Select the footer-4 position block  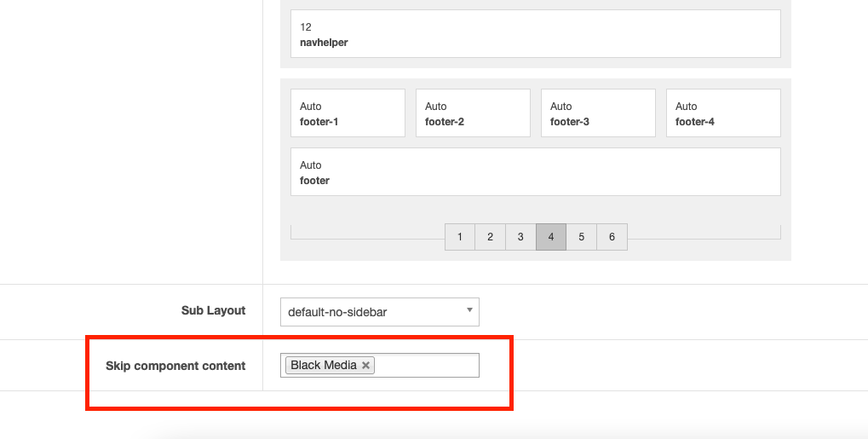click(723, 113)
